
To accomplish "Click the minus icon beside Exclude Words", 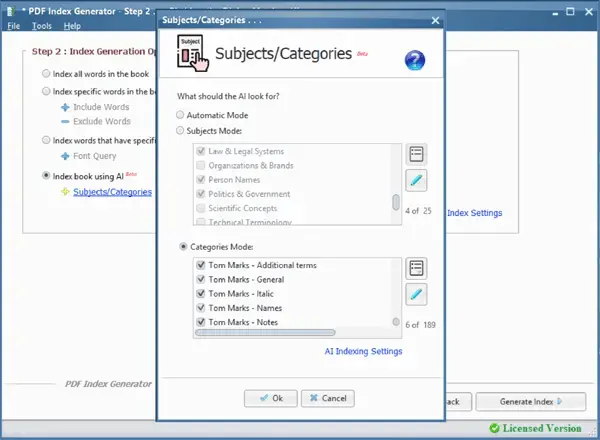I will (65, 122).
